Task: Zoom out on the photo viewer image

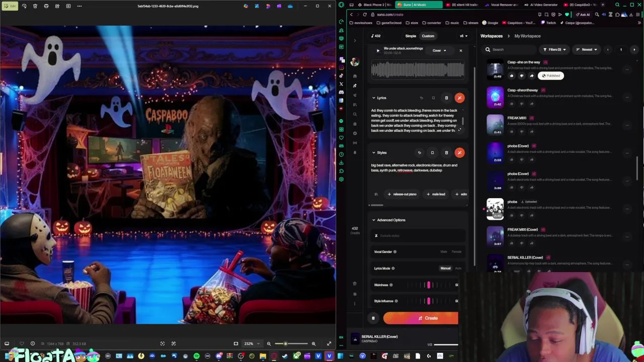Action: (x=269, y=344)
